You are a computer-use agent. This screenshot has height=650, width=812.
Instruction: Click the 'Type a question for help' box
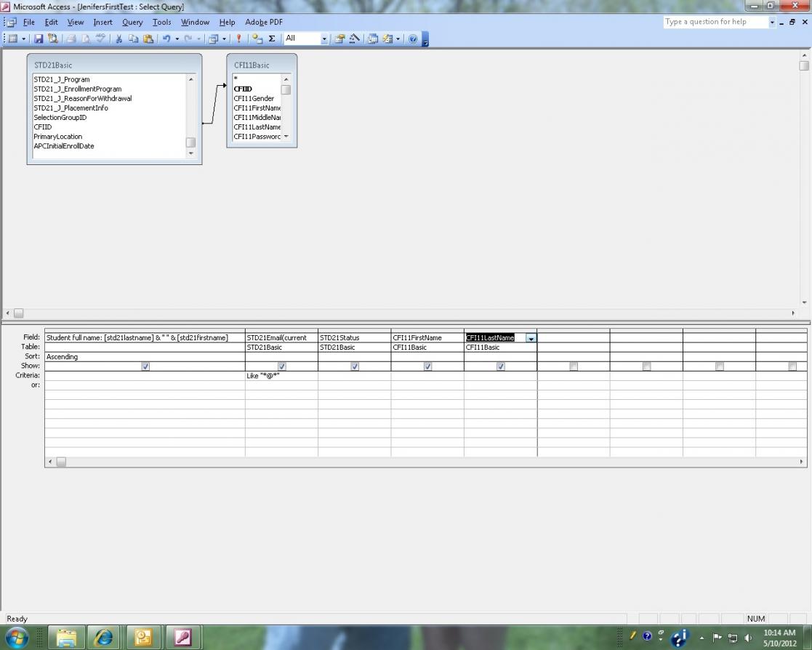click(715, 22)
